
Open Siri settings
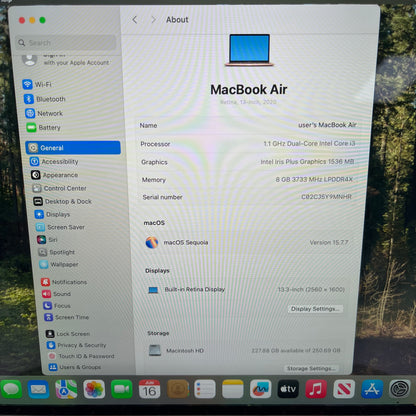pyautogui.click(x=47, y=240)
